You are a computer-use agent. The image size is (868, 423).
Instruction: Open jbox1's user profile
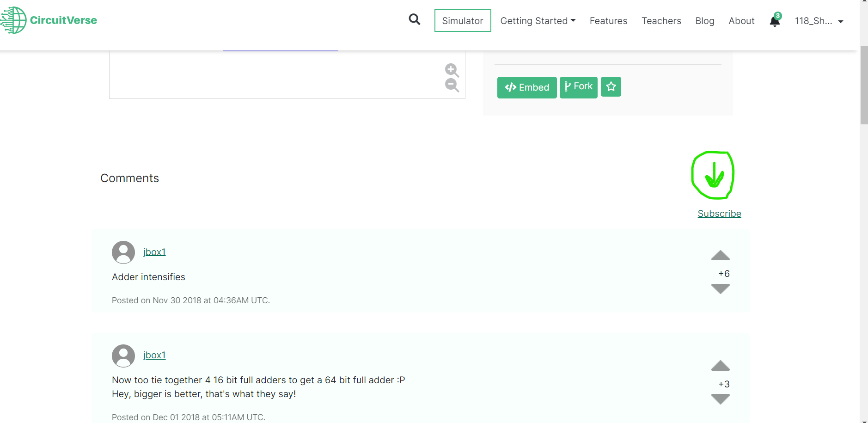pyautogui.click(x=154, y=251)
